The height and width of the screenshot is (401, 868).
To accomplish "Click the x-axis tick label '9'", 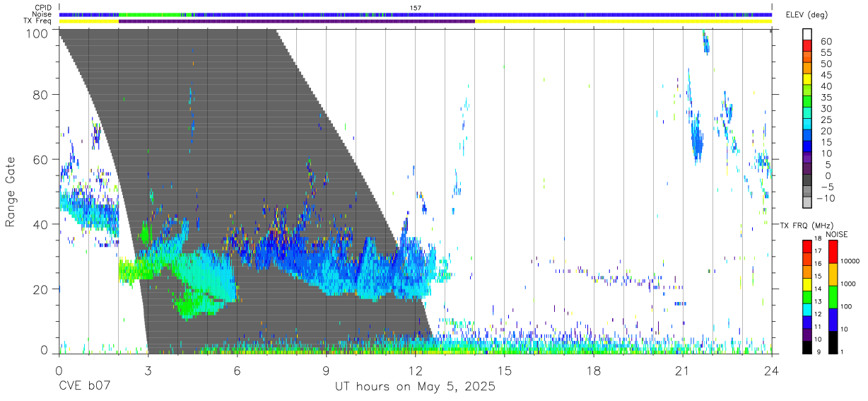I will [327, 369].
